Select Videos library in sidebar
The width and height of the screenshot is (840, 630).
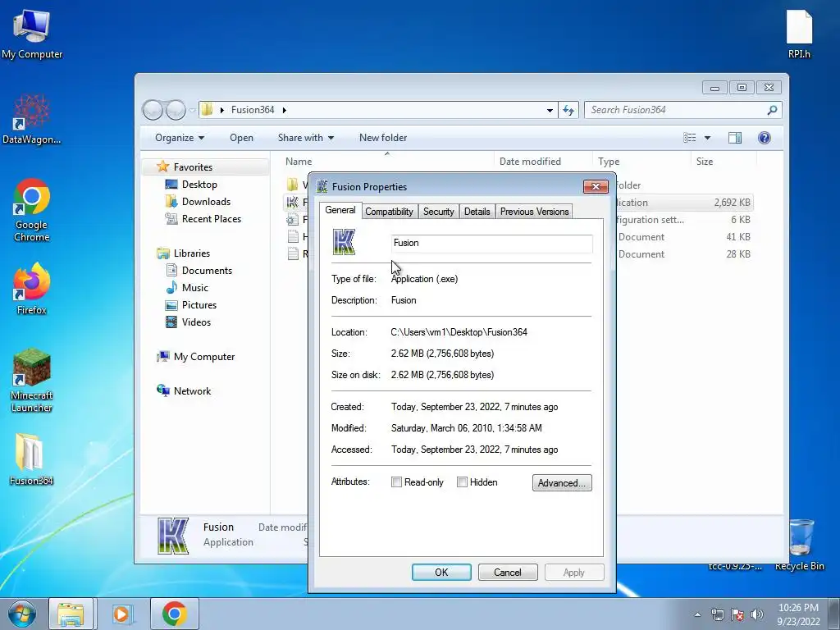189,322
